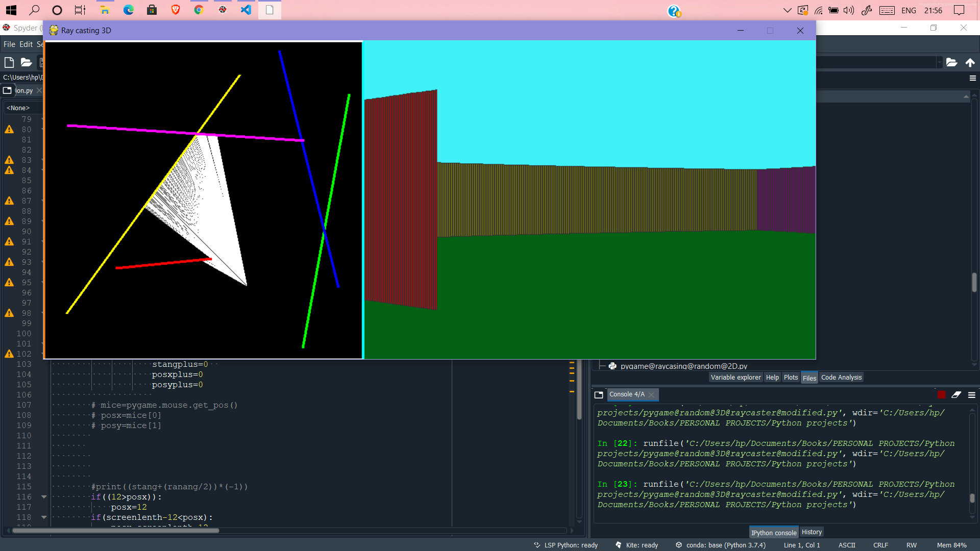Click Line 1, Col 1 status indicator
980x551 pixels.
coord(802,545)
